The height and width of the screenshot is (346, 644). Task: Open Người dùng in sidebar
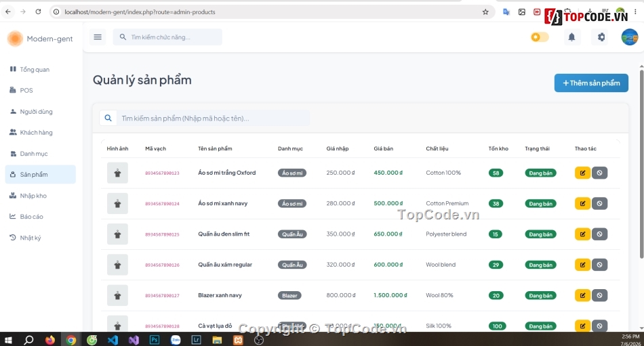tap(40, 112)
